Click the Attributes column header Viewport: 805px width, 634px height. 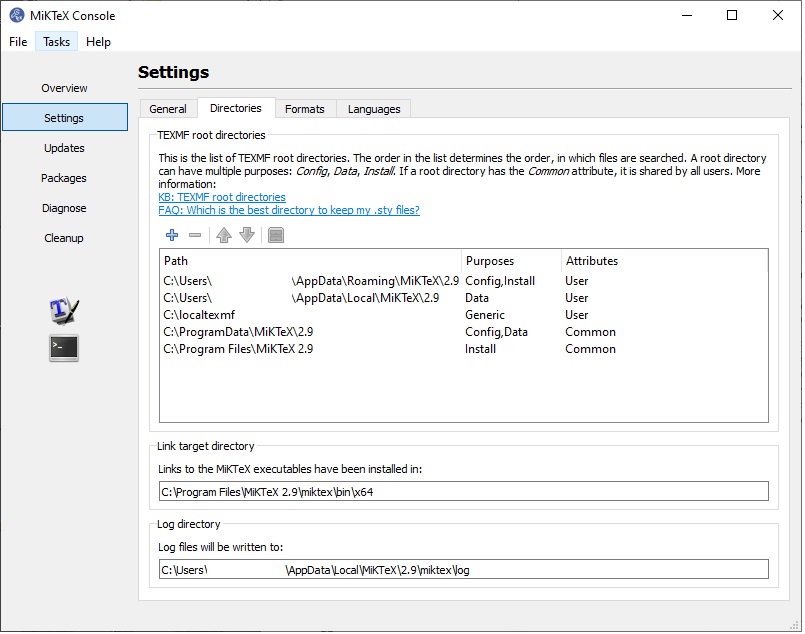[664, 261]
